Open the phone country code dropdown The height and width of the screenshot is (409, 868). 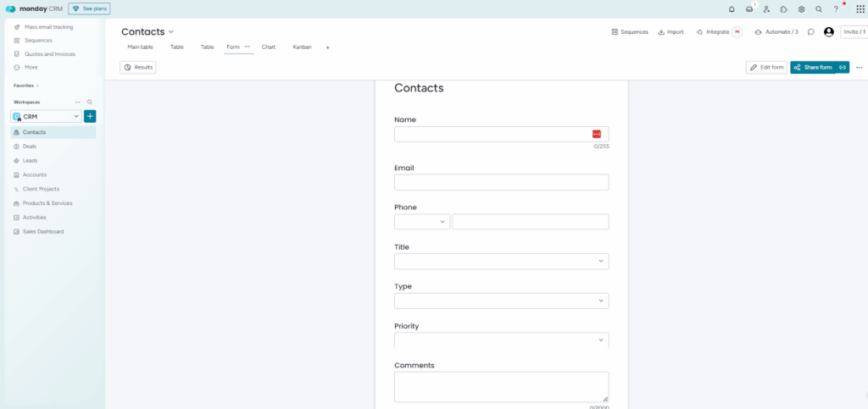pos(421,222)
